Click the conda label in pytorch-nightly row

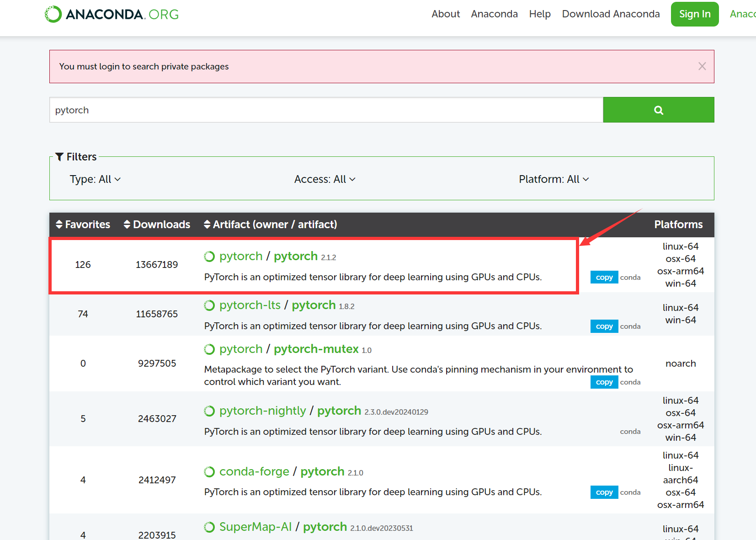point(630,432)
